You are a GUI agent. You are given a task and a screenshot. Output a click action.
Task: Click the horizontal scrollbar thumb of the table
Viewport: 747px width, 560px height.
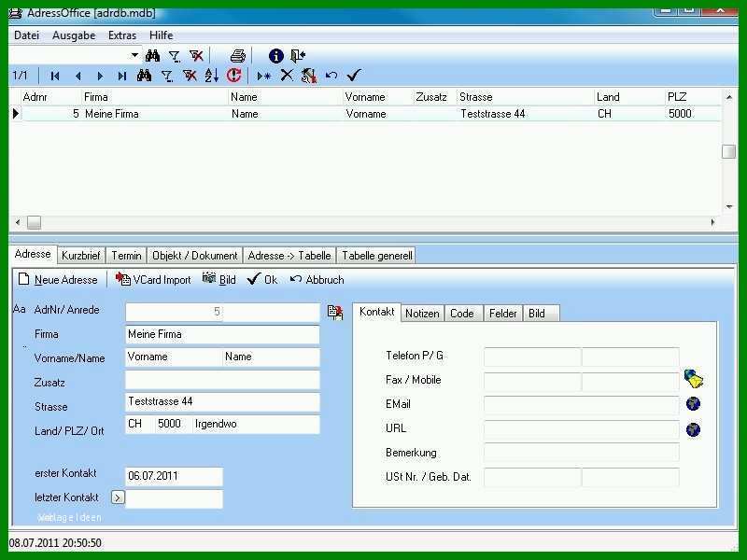[x=34, y=222]
